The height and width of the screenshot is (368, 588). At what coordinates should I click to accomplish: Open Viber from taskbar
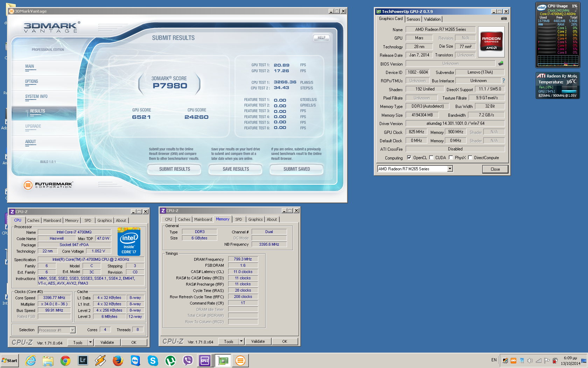[188, 360]
